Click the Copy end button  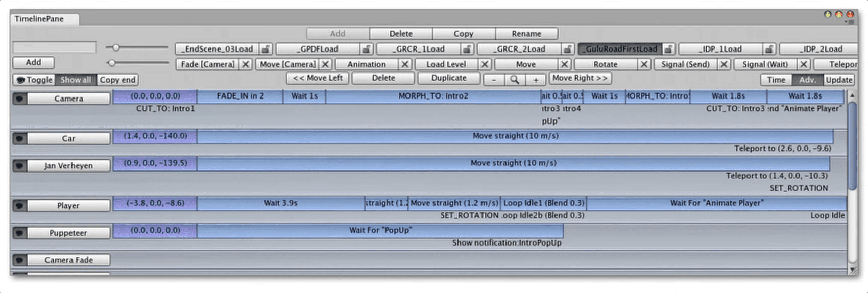tap(117, 80)
